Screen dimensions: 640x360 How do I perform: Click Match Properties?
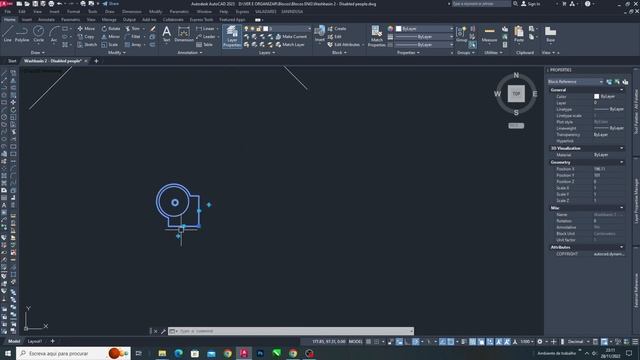(x=376, y=36)
